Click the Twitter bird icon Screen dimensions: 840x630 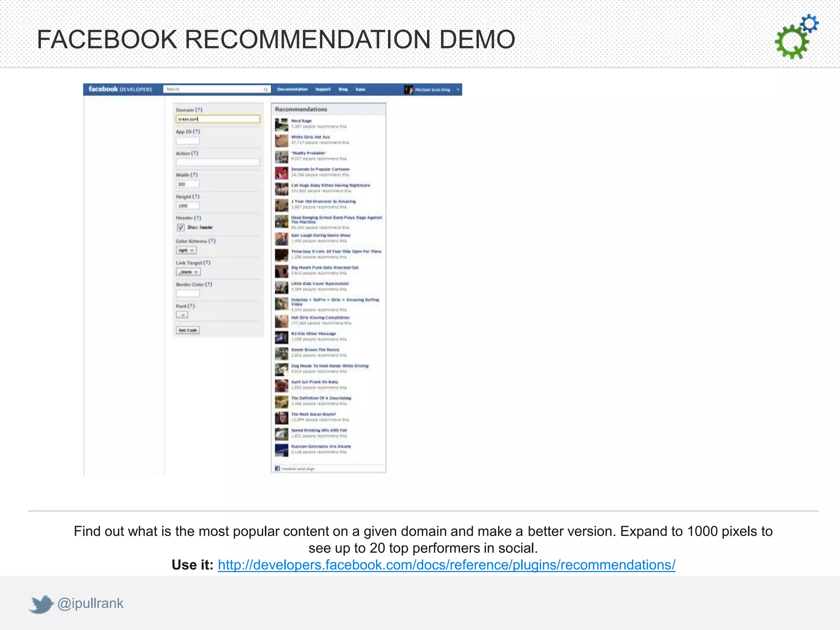click(41, 604)
